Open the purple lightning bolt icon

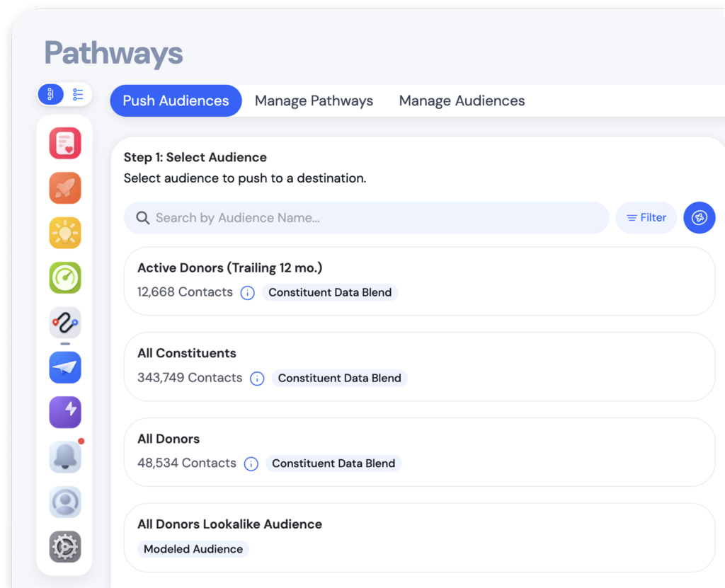[65, 412]
